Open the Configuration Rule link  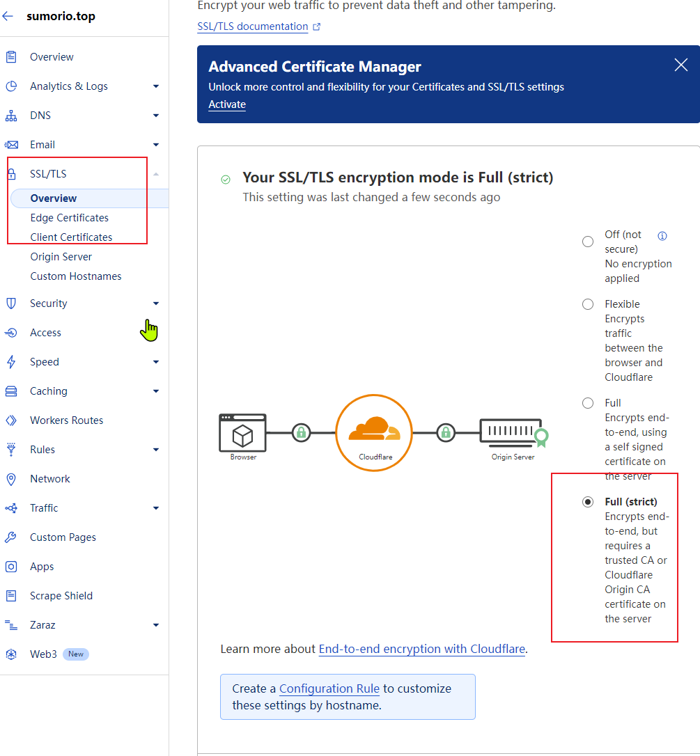pos(329,688)
